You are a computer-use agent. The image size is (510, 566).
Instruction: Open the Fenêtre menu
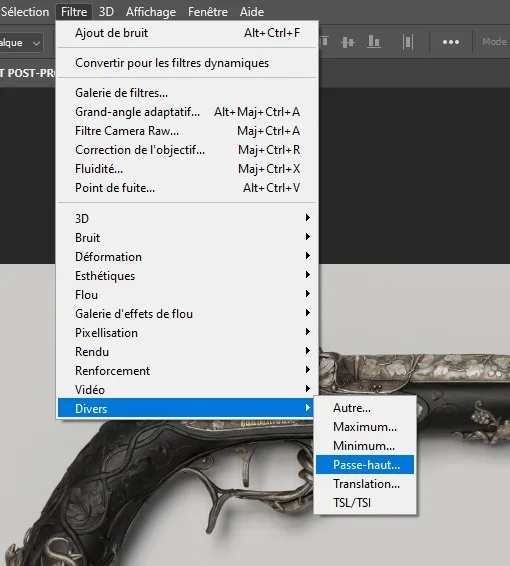point(208,12)
